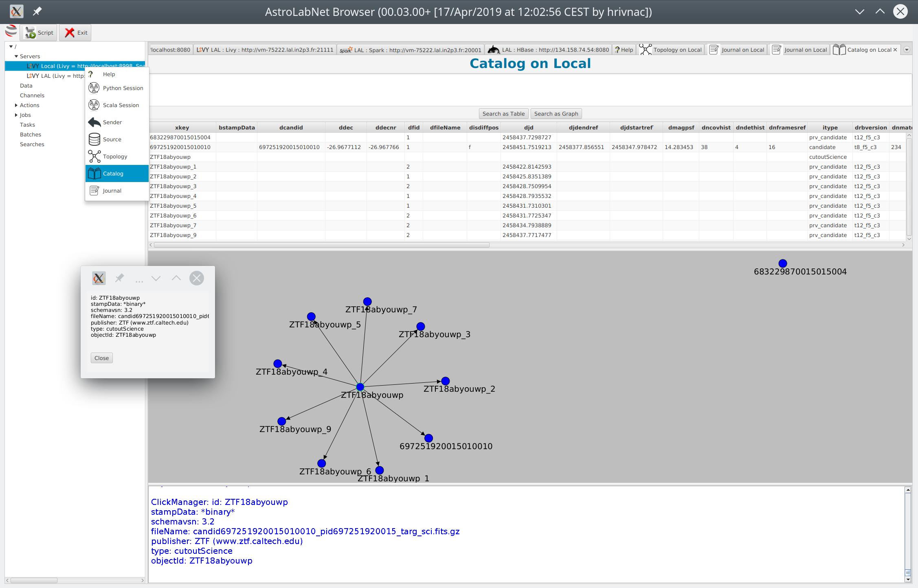Click the Exit toolbar button
918x588 pixels.
point(75,33)
